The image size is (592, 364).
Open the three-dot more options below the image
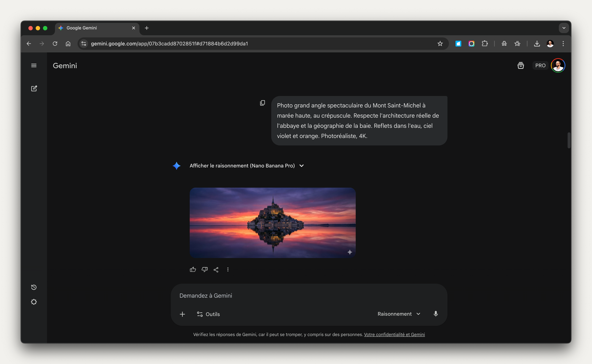(228, 269)
